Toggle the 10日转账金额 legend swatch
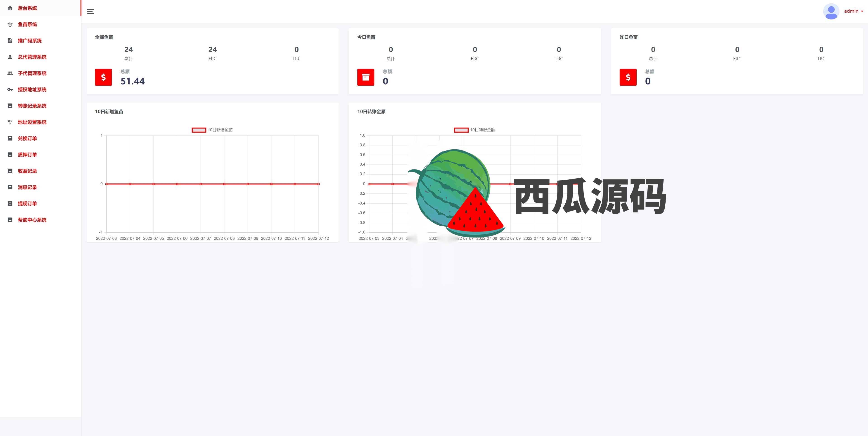868x436 pixels. pyautogui.click(x=461, y=130)
